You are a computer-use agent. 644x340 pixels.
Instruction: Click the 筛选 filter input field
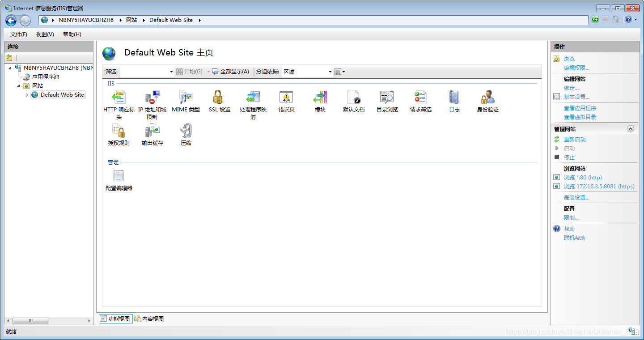pyautogui.click(x=144, y=72)
